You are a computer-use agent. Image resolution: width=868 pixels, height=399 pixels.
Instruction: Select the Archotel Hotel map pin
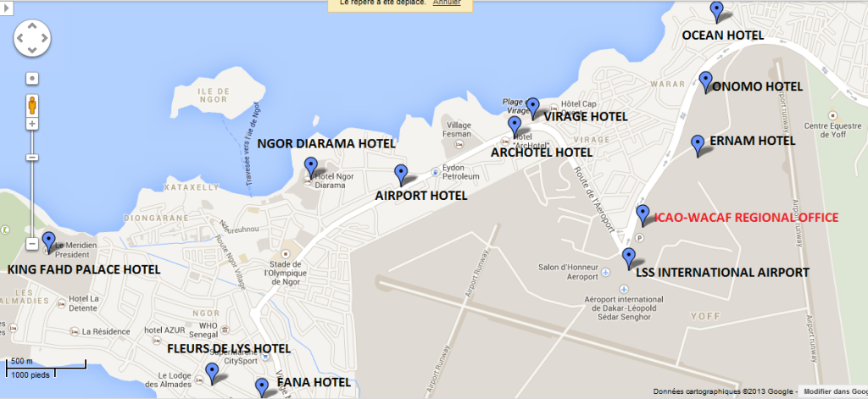515,127
